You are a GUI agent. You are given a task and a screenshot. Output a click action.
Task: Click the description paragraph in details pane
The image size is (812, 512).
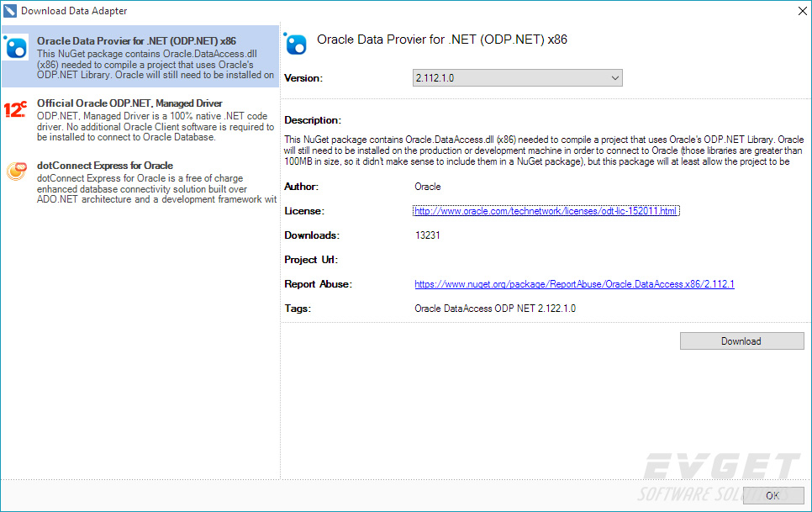pos(543,150)
